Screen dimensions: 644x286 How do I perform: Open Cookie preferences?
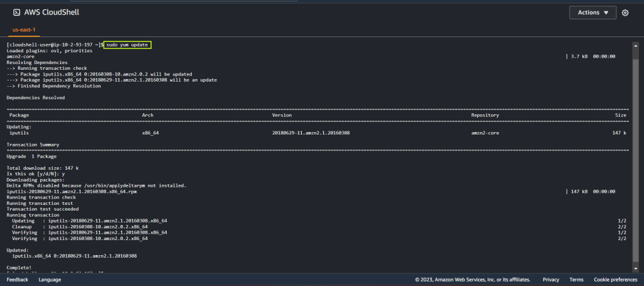pos(615,280)
